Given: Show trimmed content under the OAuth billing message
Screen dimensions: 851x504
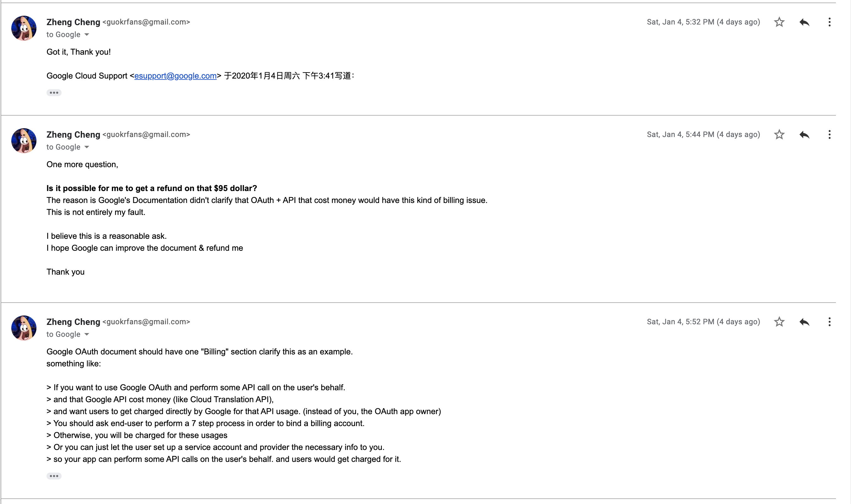Looking at the screenshot, I should tap(54, 476).
